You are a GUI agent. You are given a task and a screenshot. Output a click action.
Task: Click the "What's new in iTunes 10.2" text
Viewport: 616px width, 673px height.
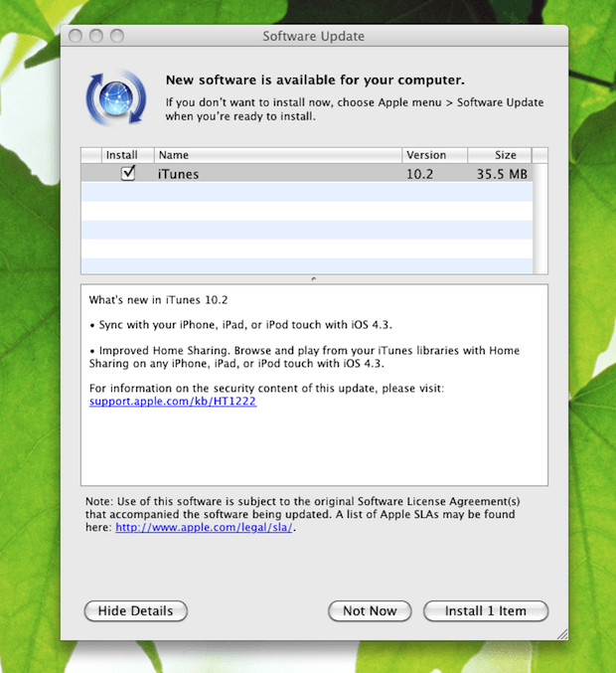(x=158, y=299)
